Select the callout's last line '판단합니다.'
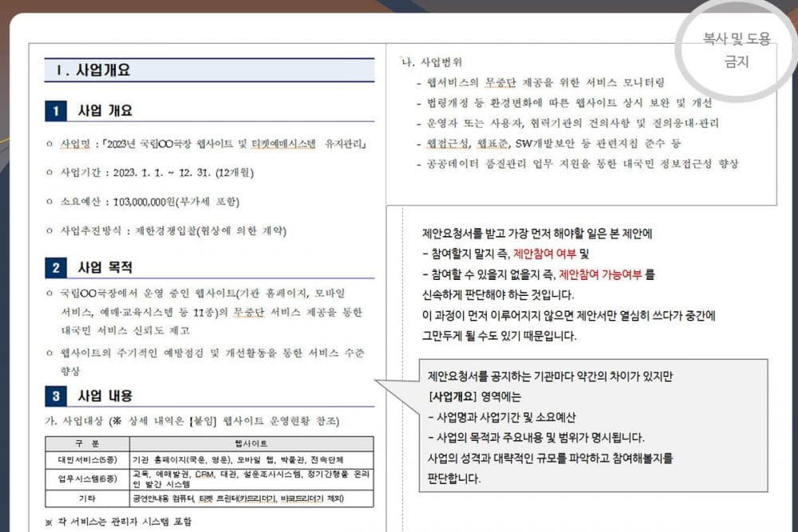Viewport: 798px width, 532px height. point(454,479)
